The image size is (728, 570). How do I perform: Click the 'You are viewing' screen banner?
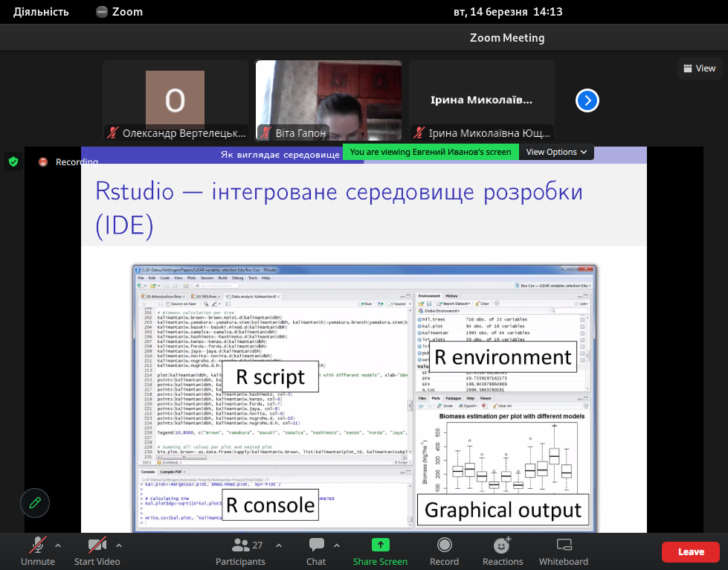click(431, 152)
